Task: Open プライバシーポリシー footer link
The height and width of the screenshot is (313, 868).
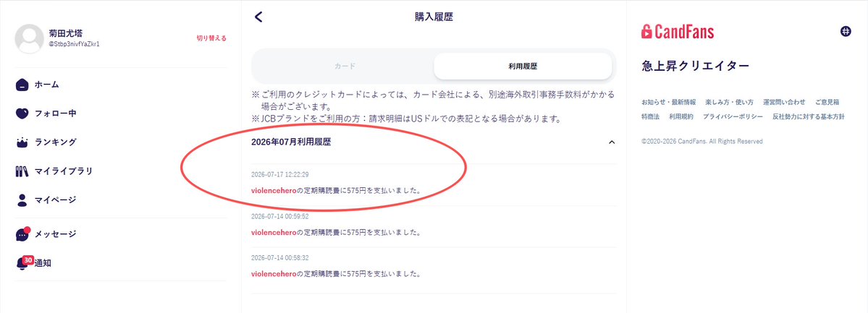Action: [x=733, y=116]
